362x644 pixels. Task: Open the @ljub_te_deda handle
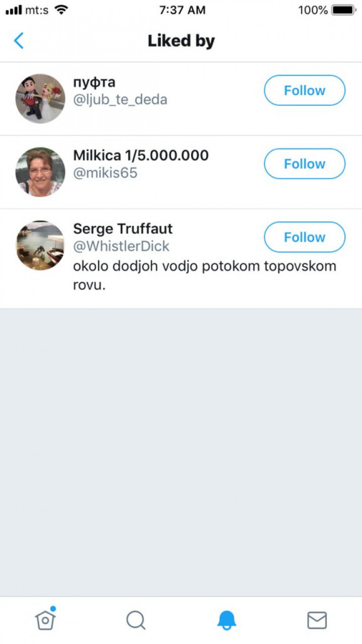pyautogui.click(x=120, y=99)
